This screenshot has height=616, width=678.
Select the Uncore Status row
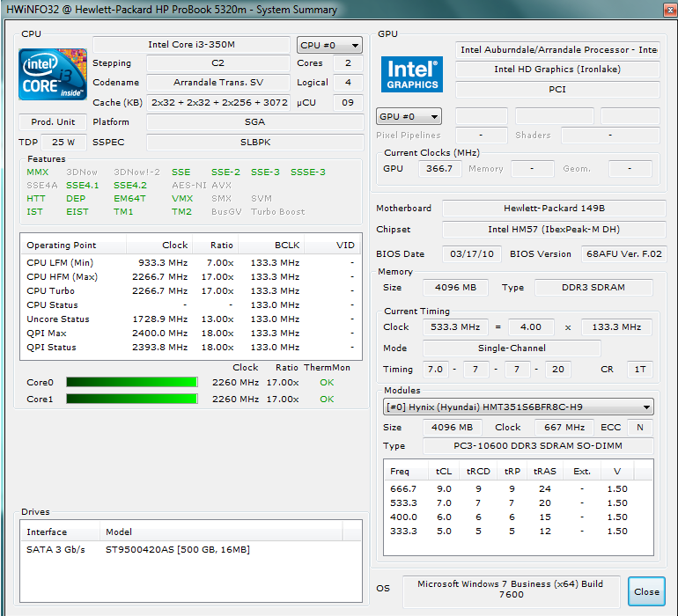coord(191,319)
